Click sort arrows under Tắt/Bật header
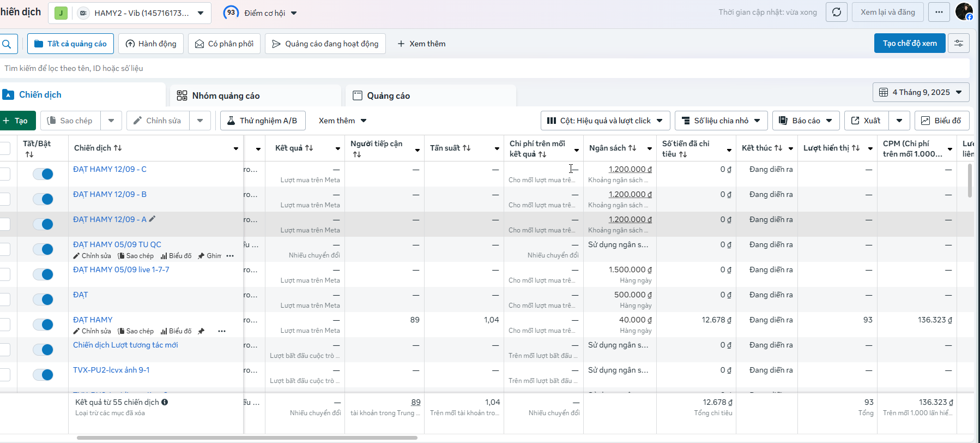 tap(29, 154)
